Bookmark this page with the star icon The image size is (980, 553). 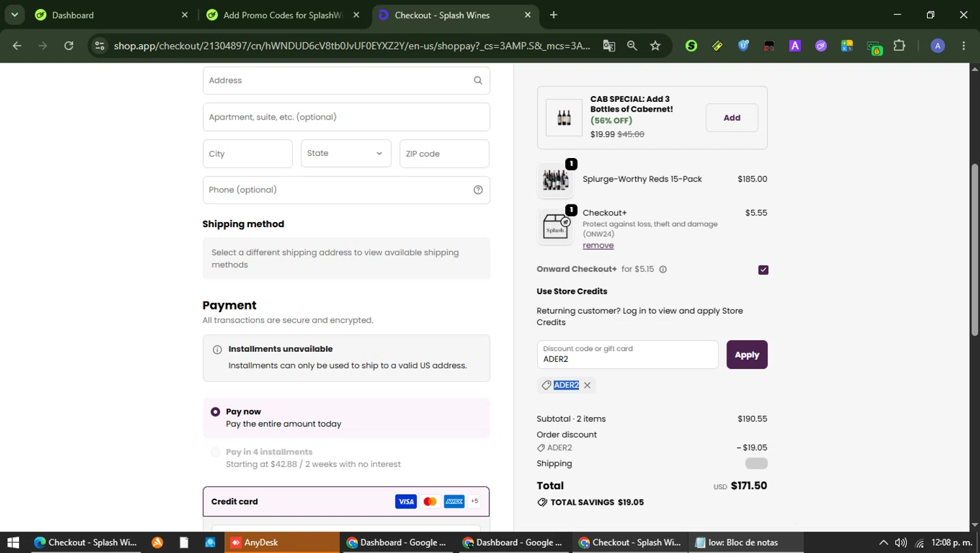tap(655, 46)
